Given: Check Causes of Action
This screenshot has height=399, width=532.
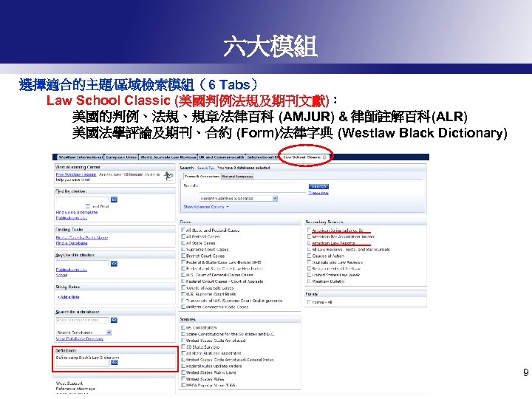Looking at the screenshot, I should coord(309,256).
